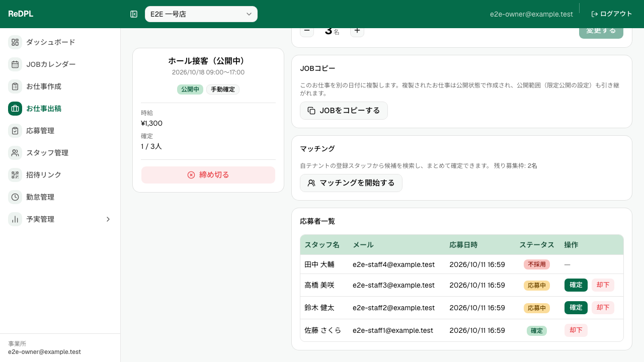Confirm applicant 高橋 美咲
Image resolution: width=644 pixels, height=362 pixels.
click(576, 285)
